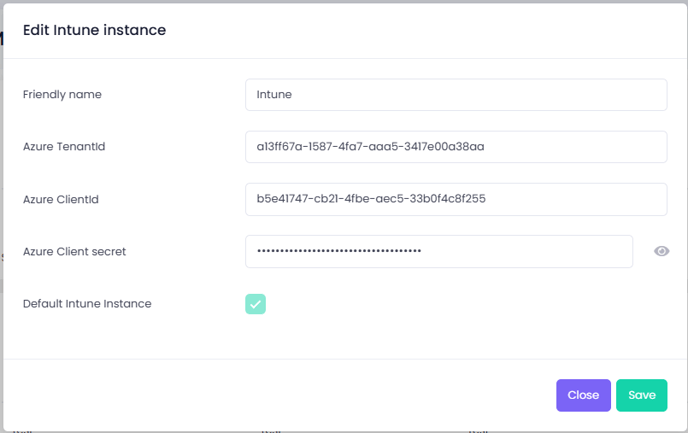Uncheck the Default Intune Instance checkbox
688x433 pixels.
coord(255,304)
